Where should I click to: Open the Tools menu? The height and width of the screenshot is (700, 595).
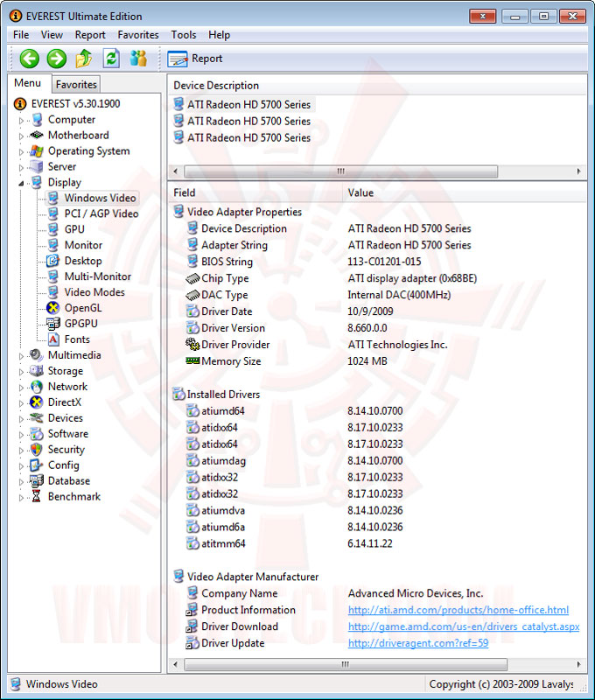(x=184, y=35)
